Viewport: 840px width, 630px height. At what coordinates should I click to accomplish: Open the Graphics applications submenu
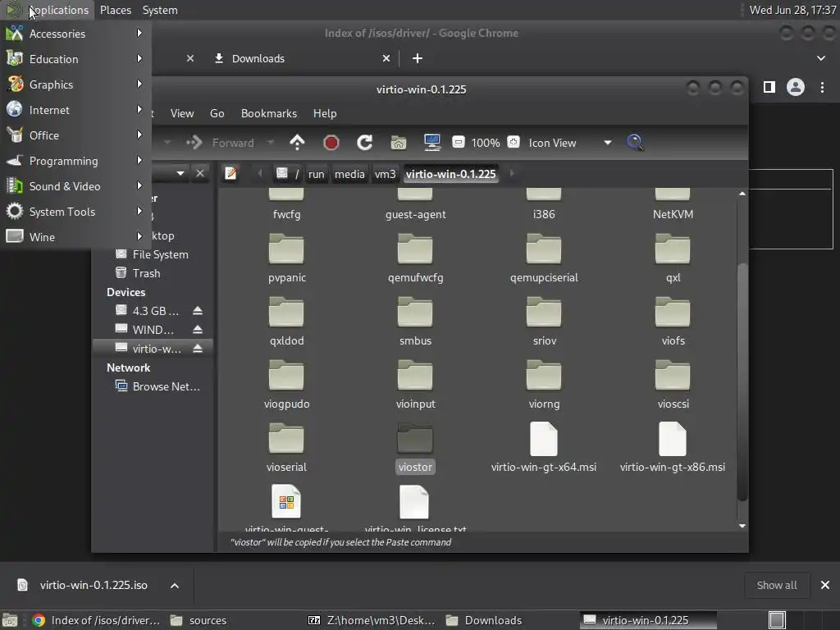click(75, 84)
